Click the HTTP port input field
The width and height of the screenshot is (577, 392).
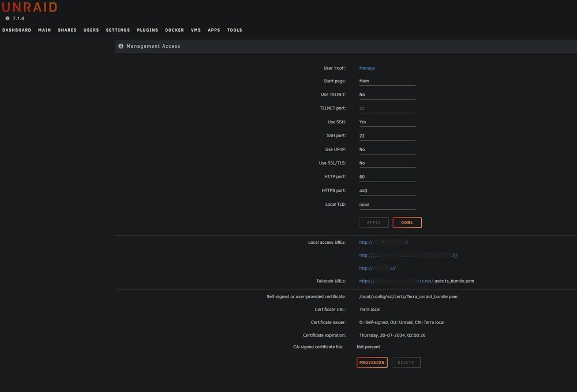387,177
